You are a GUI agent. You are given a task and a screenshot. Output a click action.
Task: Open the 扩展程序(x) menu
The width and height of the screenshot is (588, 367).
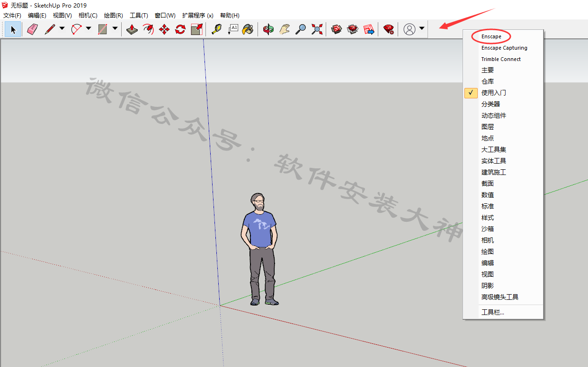click(198, 15)
